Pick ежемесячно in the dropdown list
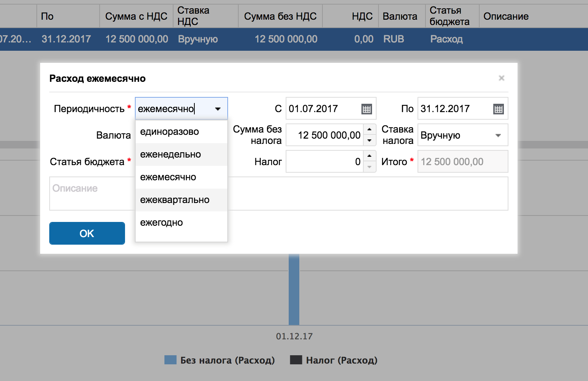Viewport: 588px width, 381px height. 168,177
